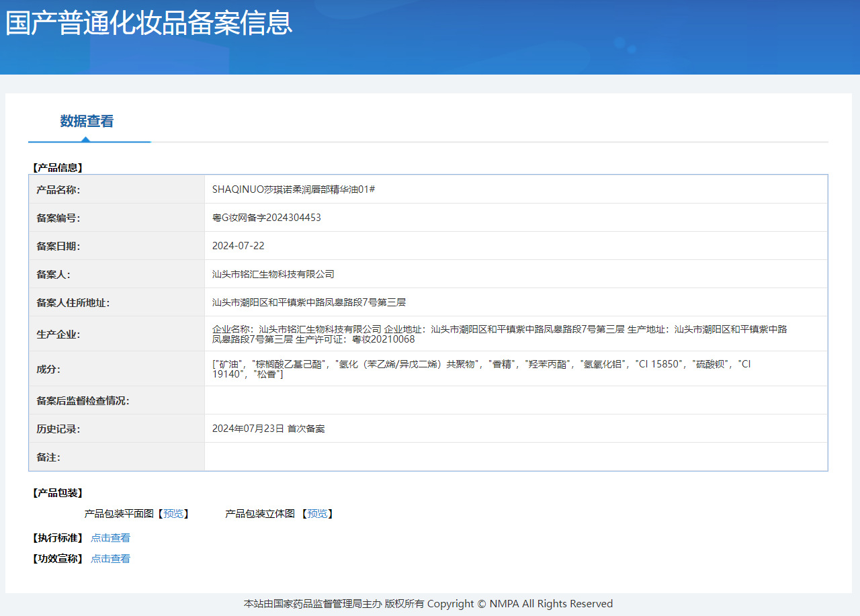This screenshot has height=616, width=860.
Task: Click the 产品包装立体图 label text
Action: 260,514
